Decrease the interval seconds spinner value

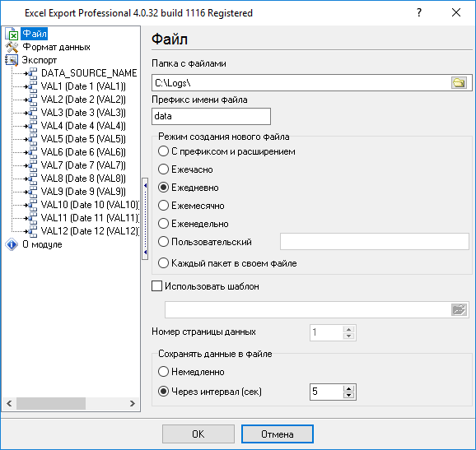pyautogui.click(x=349, y=395)
